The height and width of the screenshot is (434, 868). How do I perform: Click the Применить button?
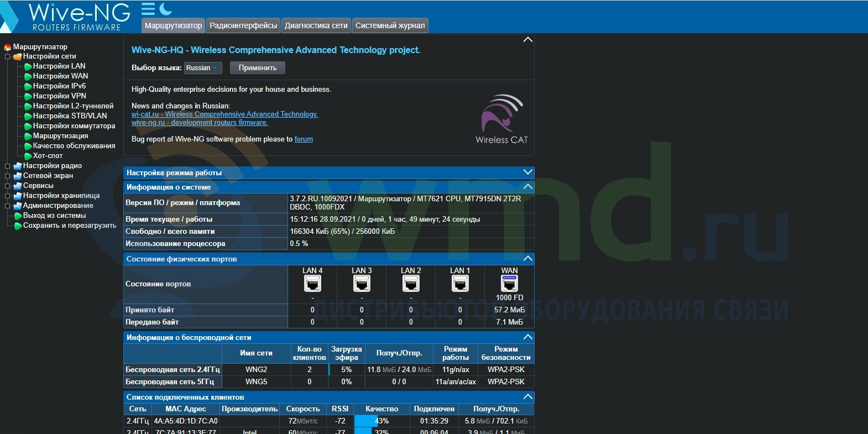click(x=258, y=68)
